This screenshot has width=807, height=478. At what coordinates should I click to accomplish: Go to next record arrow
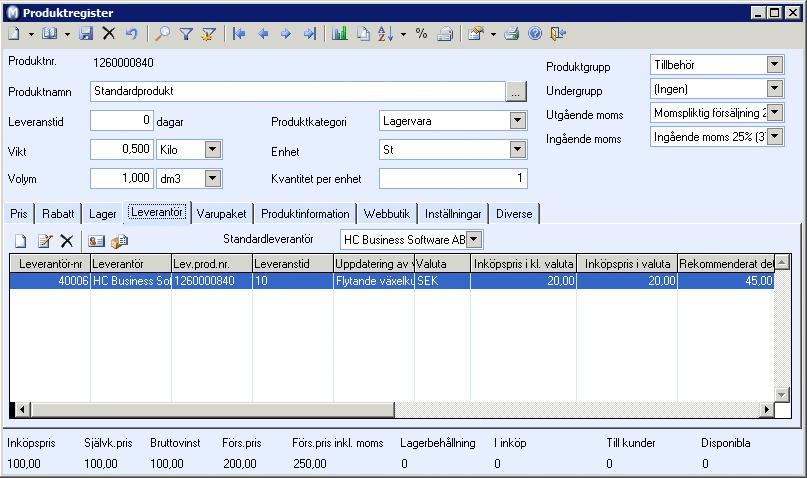coord(286,34)
